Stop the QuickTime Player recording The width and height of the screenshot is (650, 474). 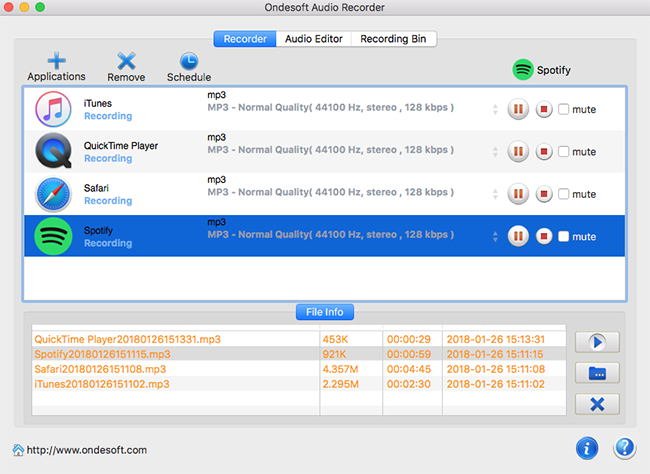(544, 151)
